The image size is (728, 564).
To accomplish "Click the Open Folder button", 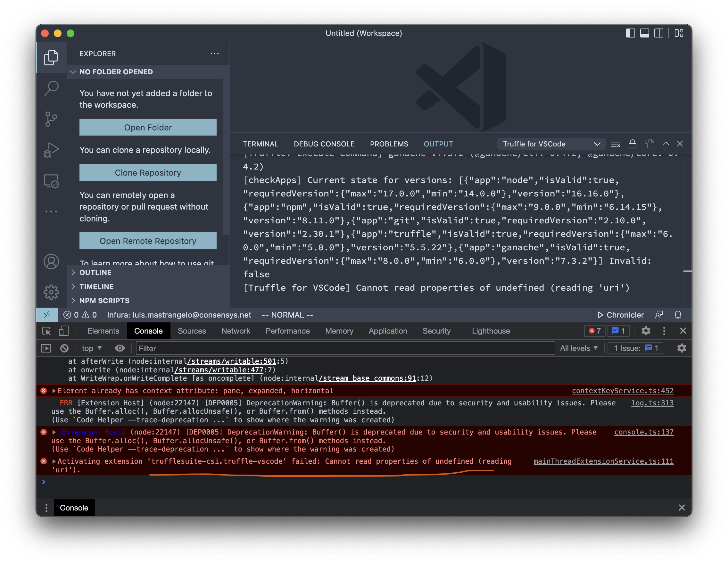I will coord(148,127).
